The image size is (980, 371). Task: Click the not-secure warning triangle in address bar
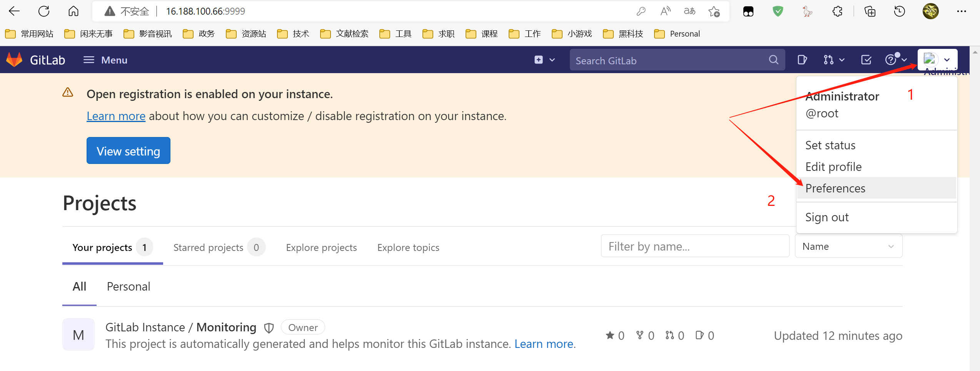(x=110, y=11)
